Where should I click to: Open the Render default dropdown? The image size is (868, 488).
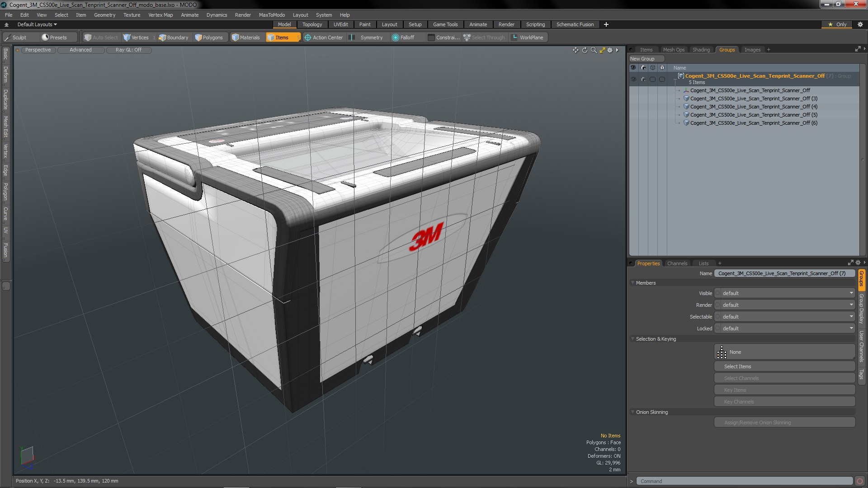[x=787, y=305]
